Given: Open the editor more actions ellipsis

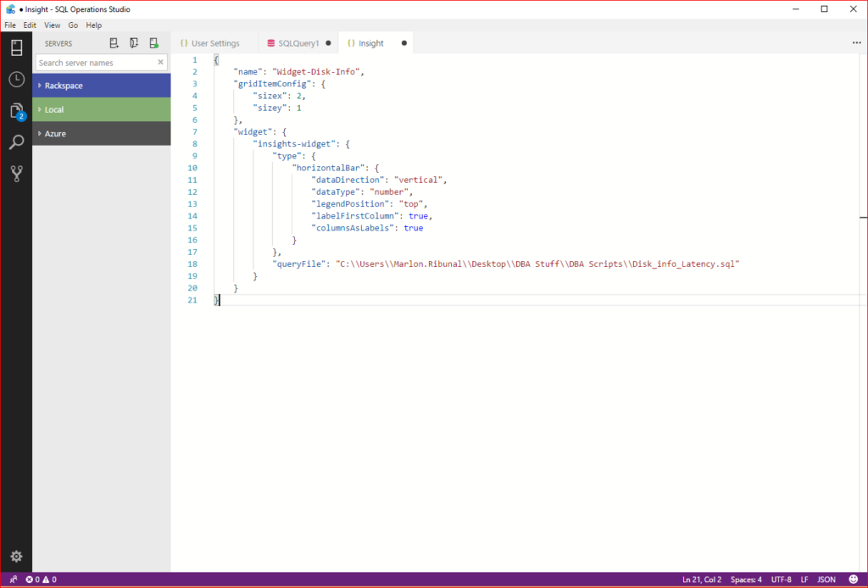Looking at the screenshot, I should coord(856,43).
